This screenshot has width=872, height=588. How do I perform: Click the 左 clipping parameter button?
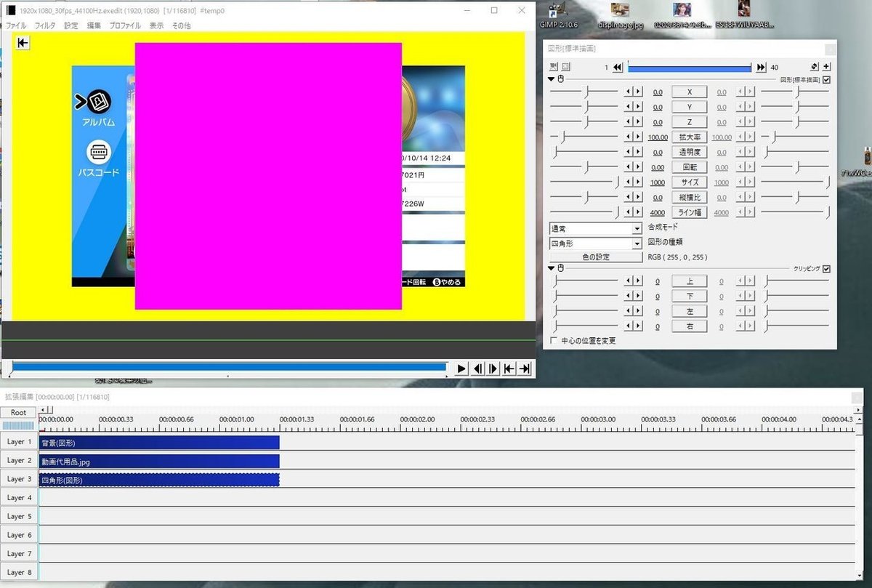pyautogui.click(x=690, y=311)
